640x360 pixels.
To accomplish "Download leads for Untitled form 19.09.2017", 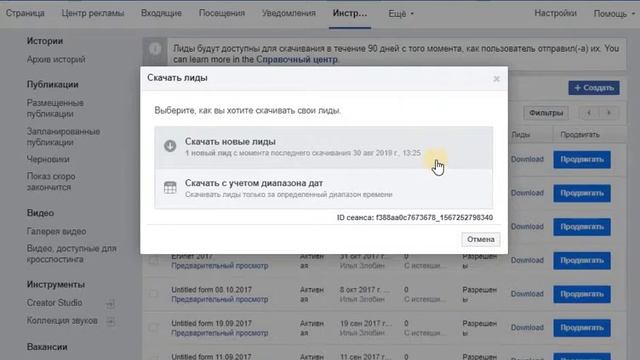I will 527,327.
